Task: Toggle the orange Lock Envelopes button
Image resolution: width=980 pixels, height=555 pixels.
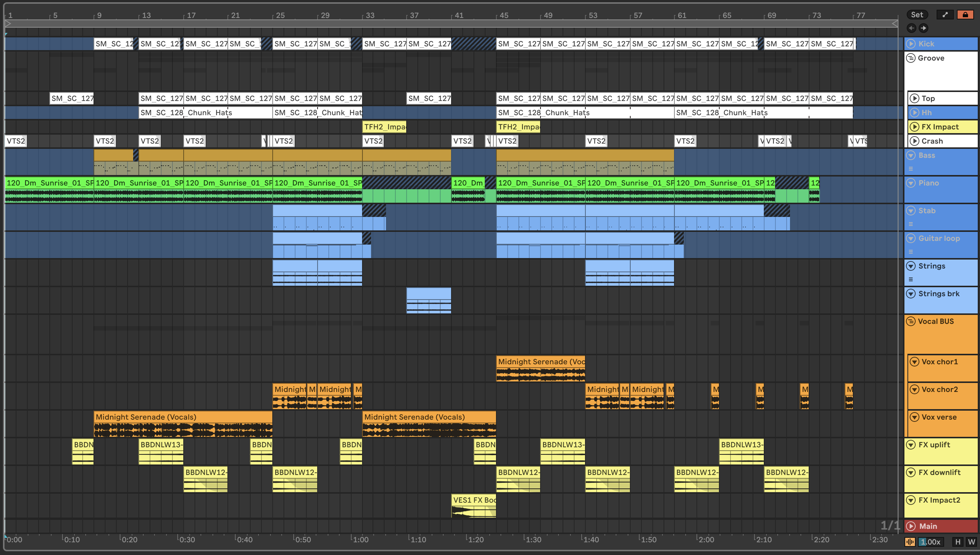Action: click(965, 15)
